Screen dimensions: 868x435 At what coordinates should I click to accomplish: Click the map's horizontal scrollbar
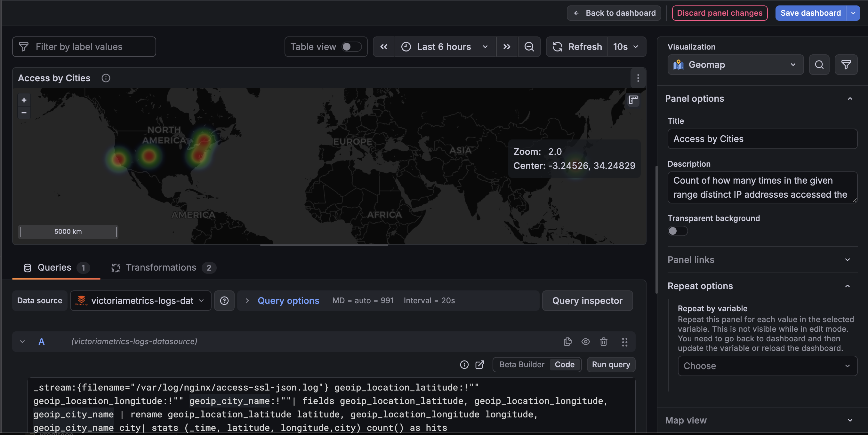click(x=324, y=245)
